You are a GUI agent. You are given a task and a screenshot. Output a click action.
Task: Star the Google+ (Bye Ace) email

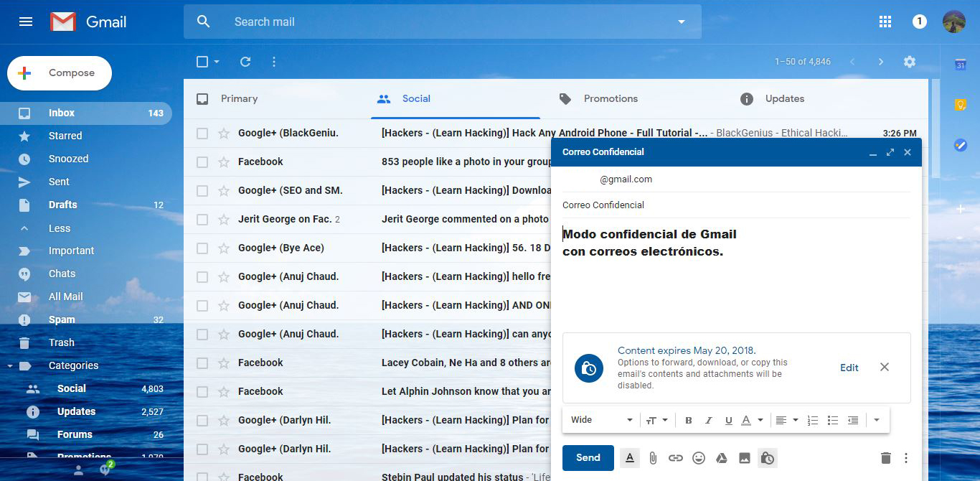[224, 248]
